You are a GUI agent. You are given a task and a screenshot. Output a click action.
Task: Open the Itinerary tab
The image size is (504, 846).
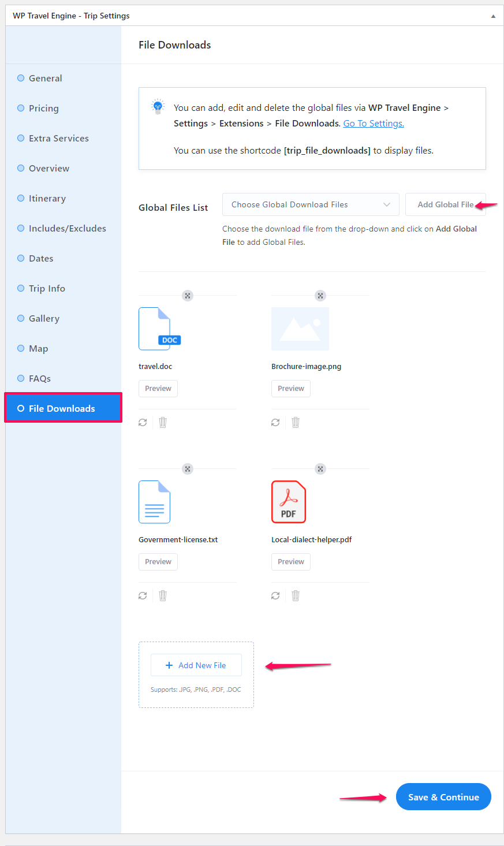pos(64,199)
